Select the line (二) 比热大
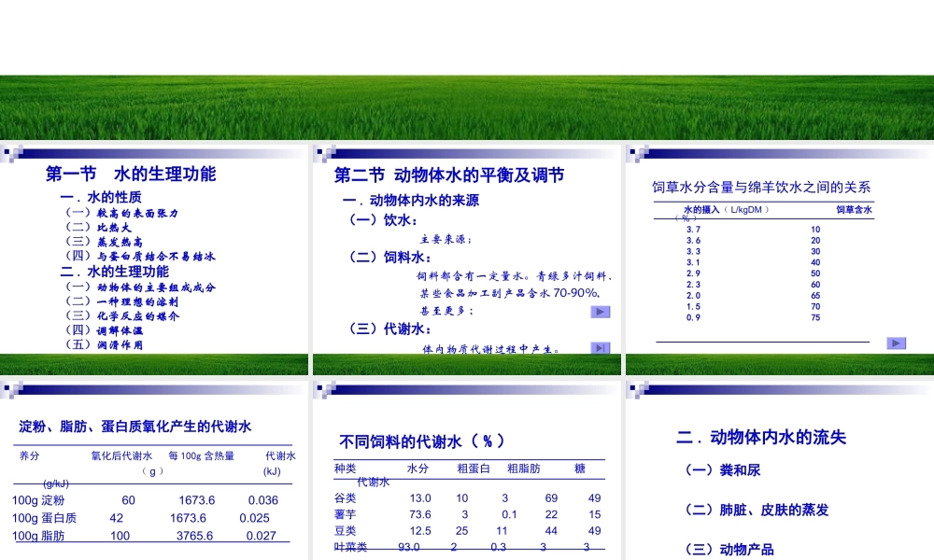Viewport: 934px width, 560px height. click(98, 228)
